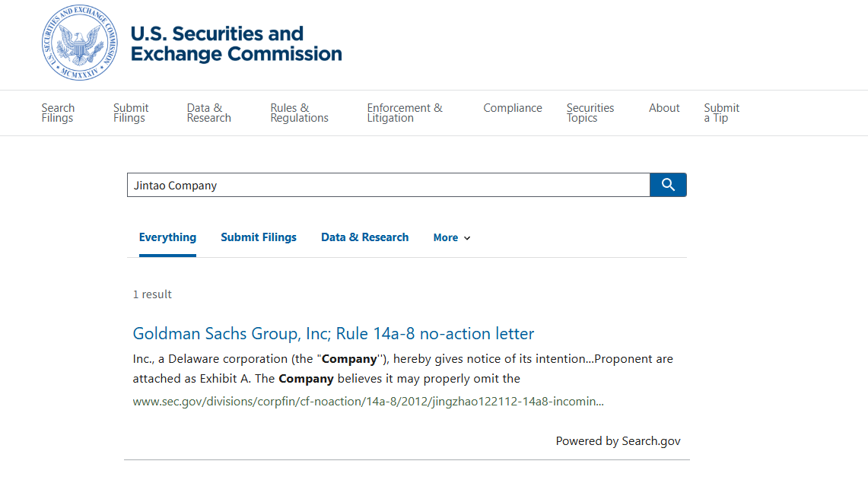Click the magnifying glass search button

click(x=668, y=185)
